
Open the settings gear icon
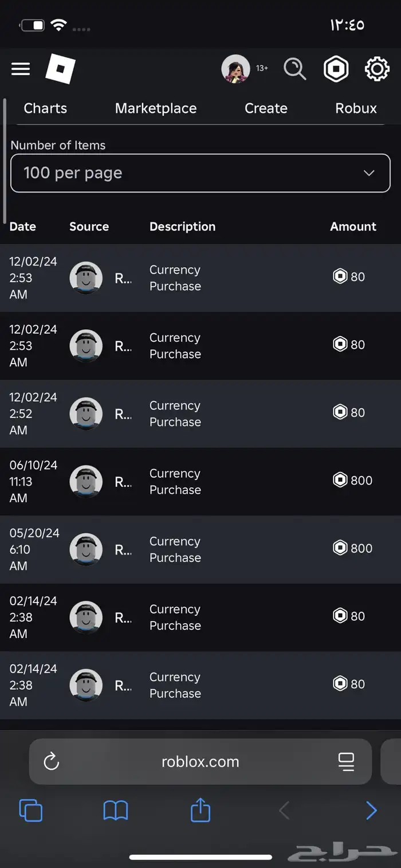coord(377,69)
